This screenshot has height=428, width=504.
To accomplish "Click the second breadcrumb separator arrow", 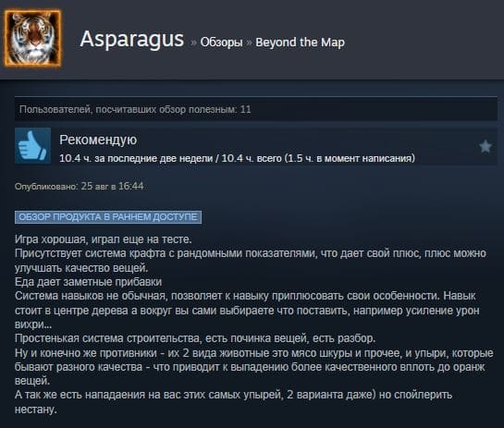I will tap(249, 43).
